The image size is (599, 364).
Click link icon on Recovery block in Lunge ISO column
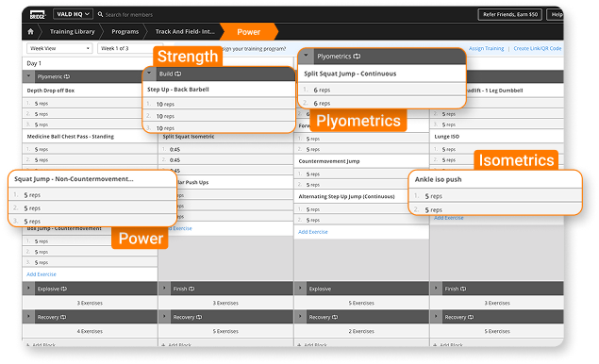pyautogui.click(x=471, y=317)
